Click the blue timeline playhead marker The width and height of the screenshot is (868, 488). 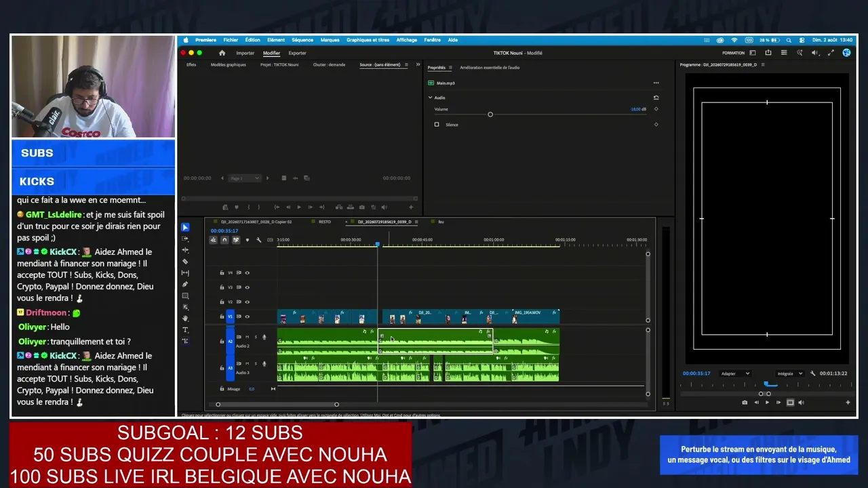click(378, 245)
